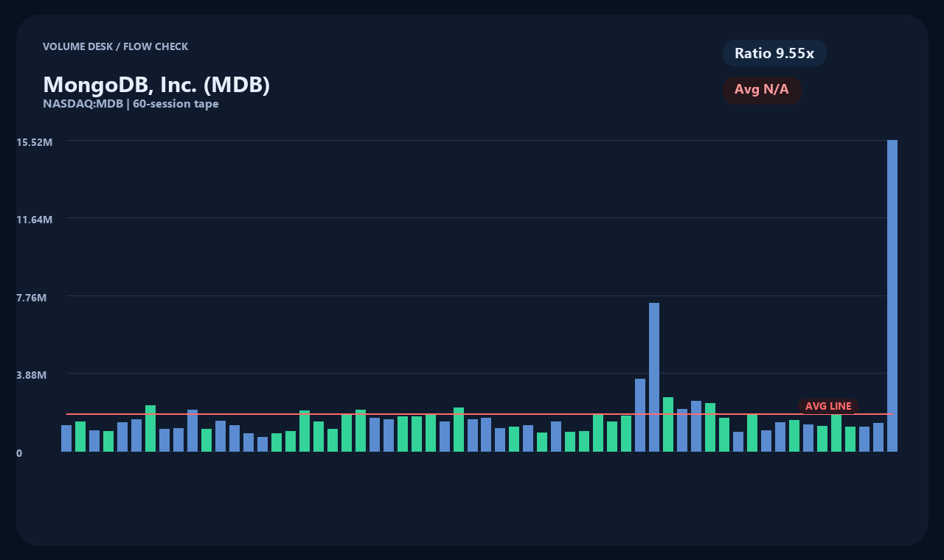Click the NASDAQ:MDB 60-session tape subtitle
Viewport: 944px width, 560px height.
tap(131, 104)
